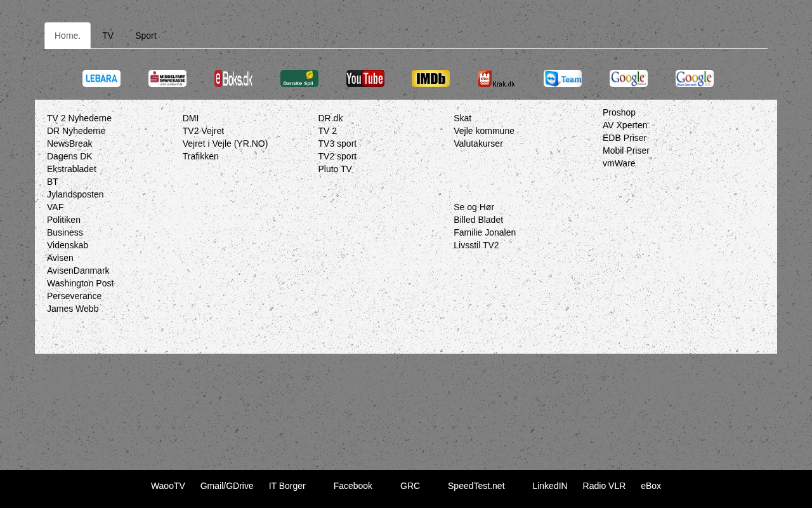Open the Perseverance link
The width and height of the screenshot is (812, 508).
click(x=74, y=296)
